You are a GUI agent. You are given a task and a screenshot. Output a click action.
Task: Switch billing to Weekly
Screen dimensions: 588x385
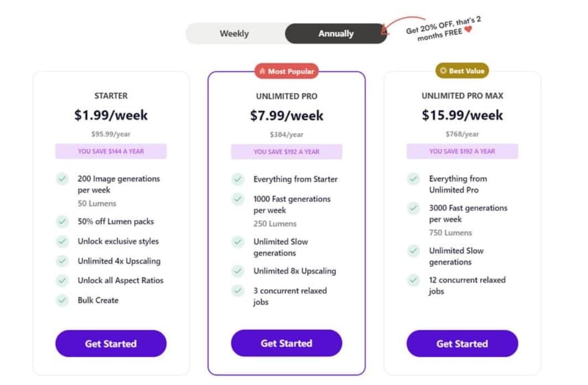(x=235, y=34)
